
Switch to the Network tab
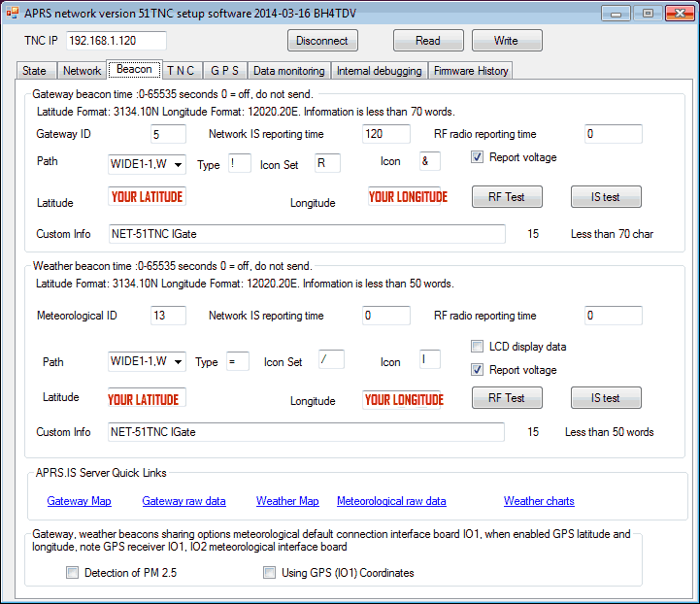(82, 71)
